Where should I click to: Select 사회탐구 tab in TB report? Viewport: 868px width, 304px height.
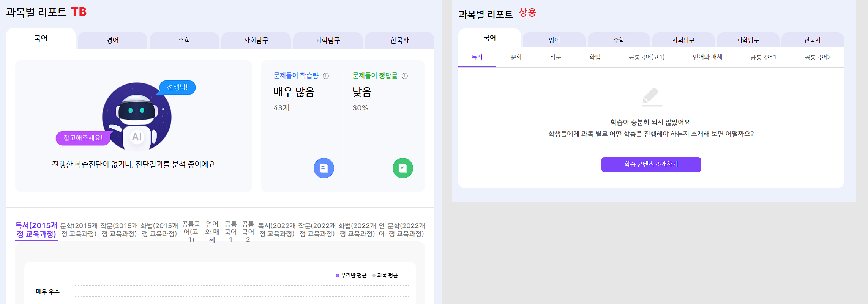(x=256, y=40)
